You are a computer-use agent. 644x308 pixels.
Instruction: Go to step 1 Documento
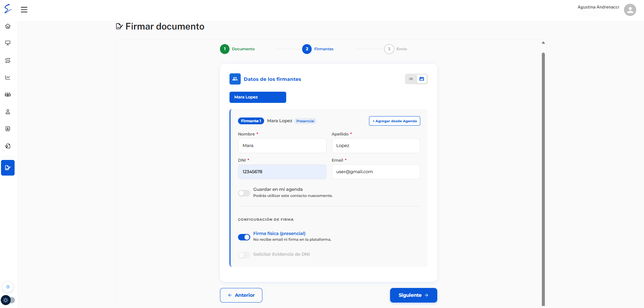coord(237,49)
